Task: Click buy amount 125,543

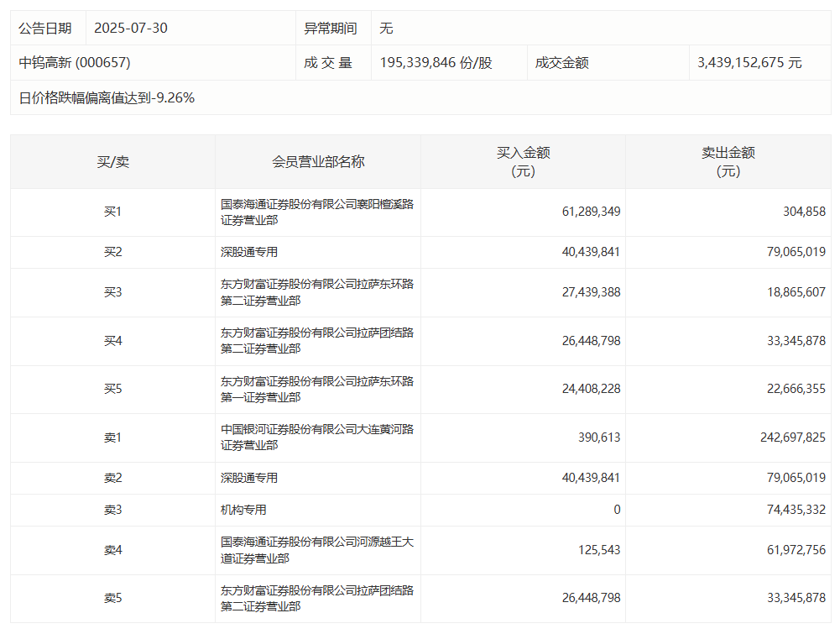Action: coord(599,550)
